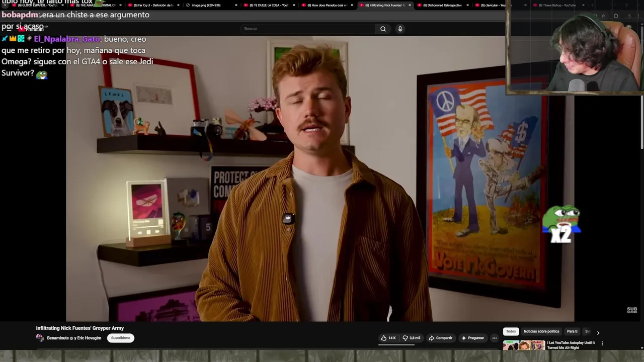This screenshot has height=362, width=644.
Task: Close the Infiltrating Nick Fuentes tab
Action: [x=410, y=5]
